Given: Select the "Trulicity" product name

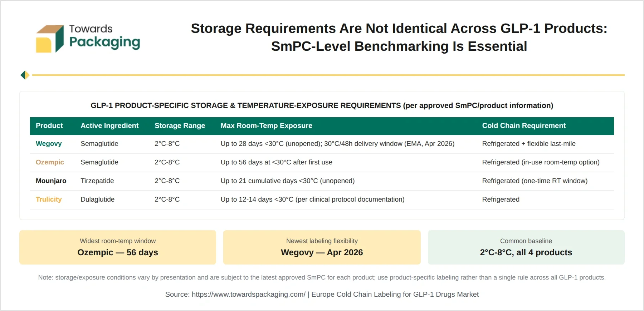Looking at the screenshot, I should click(x=49, y=199).
